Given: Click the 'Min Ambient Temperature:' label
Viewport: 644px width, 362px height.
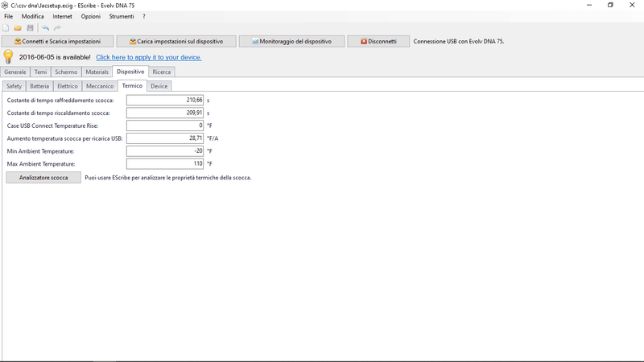Looking at the screenshot, I should [x=41, y=151].
